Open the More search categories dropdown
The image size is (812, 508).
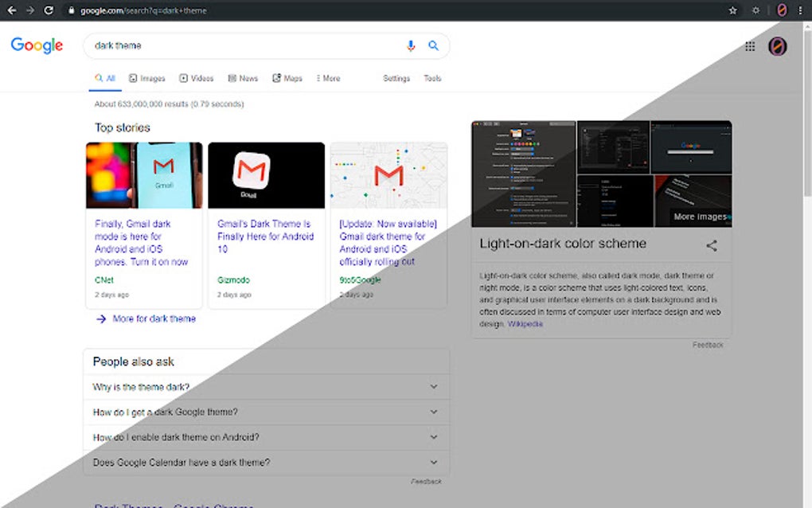tap(328, 78)
